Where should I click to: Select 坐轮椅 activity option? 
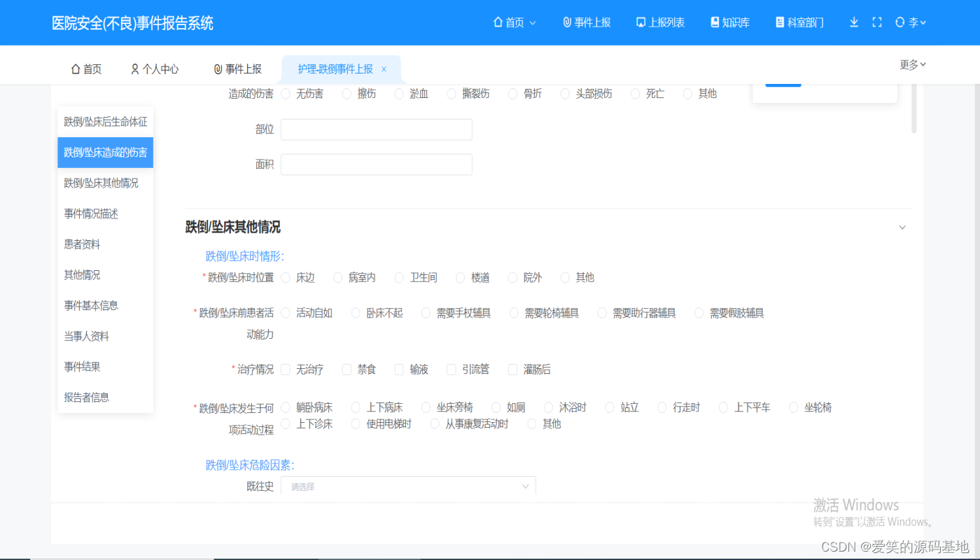(794, 407)
